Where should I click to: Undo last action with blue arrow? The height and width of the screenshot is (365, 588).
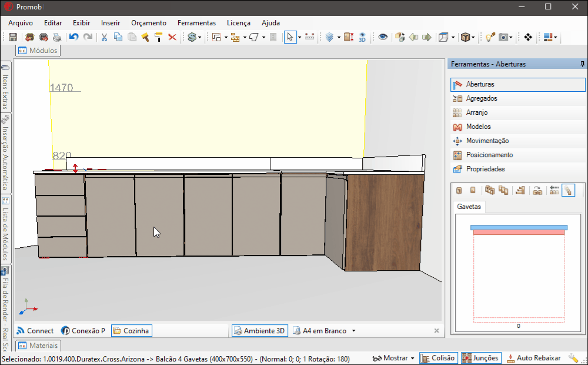[74, 37]
